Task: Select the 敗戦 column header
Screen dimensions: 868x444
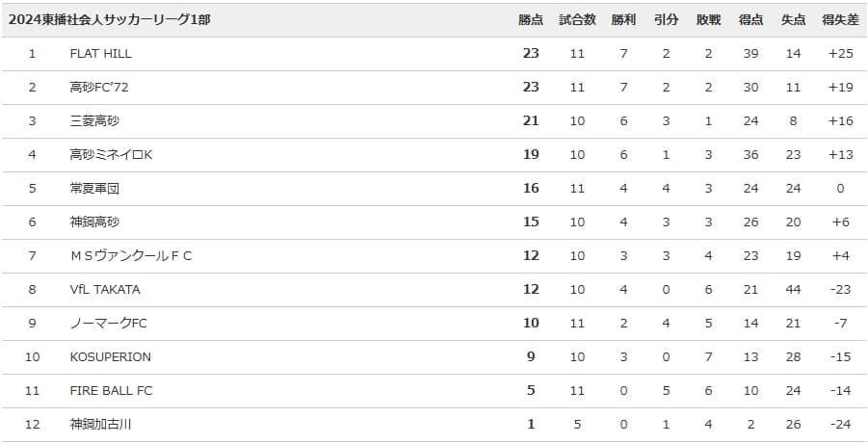Action: [x=708, y=20]
